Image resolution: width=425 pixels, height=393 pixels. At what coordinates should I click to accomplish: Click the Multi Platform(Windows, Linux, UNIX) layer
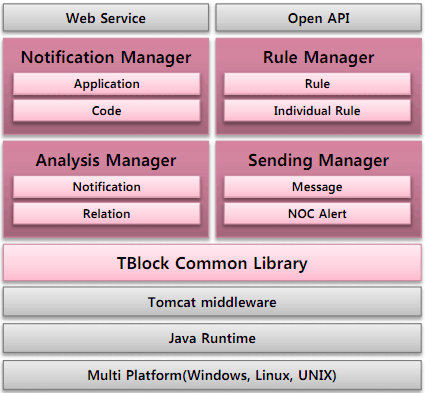click(x=212, y=375)
